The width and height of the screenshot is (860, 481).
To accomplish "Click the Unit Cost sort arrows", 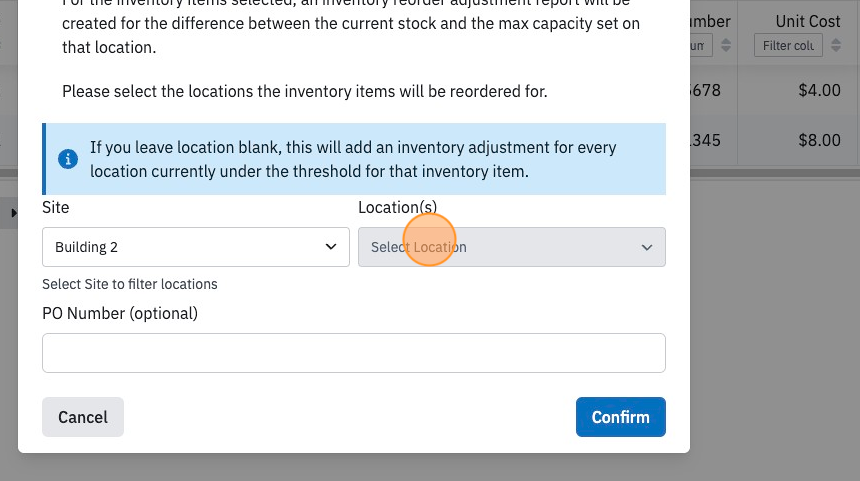I will (x=836, y=46).
